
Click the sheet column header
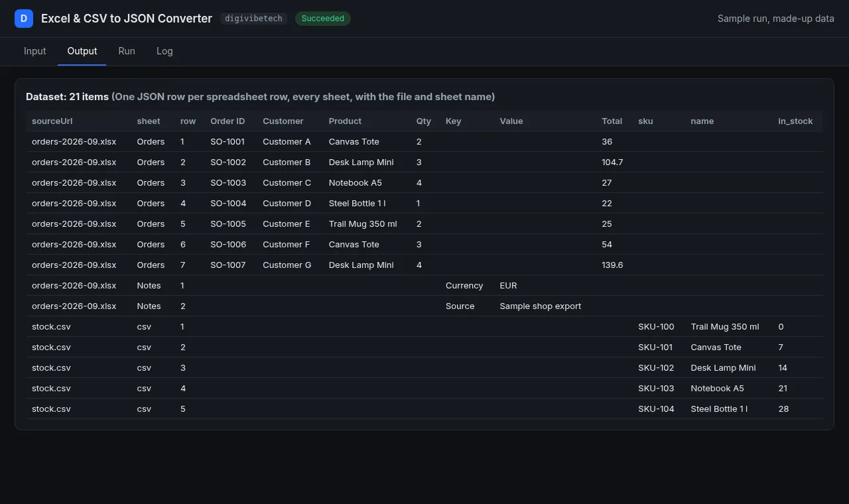(x=149, y=121)
